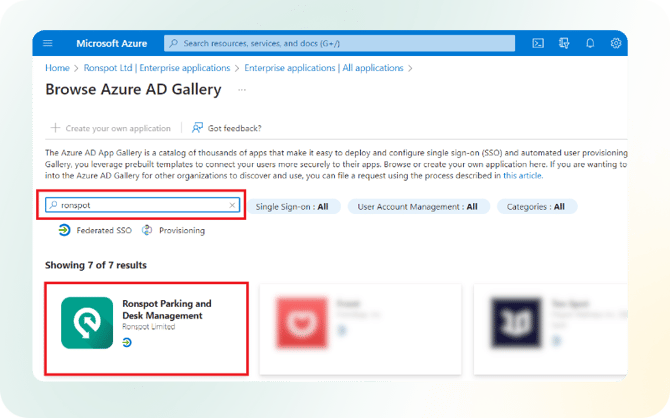
Task: Click Federated SSO badge on Ronspot card
Action: [127, 342]
